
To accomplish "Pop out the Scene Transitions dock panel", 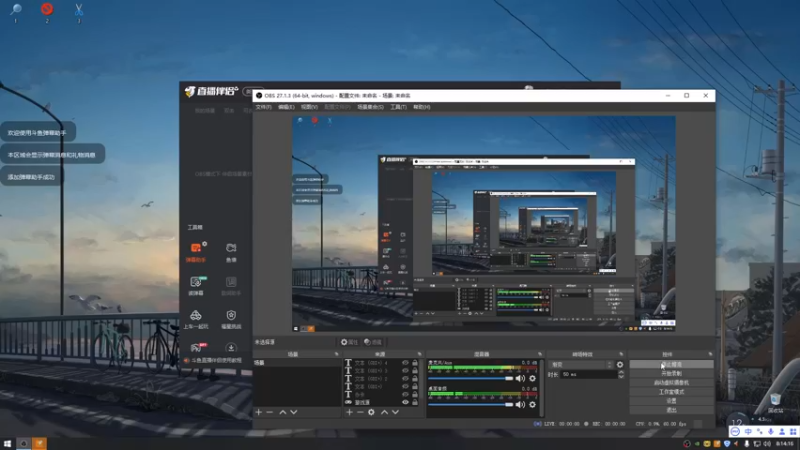I will tap(621, 354).
